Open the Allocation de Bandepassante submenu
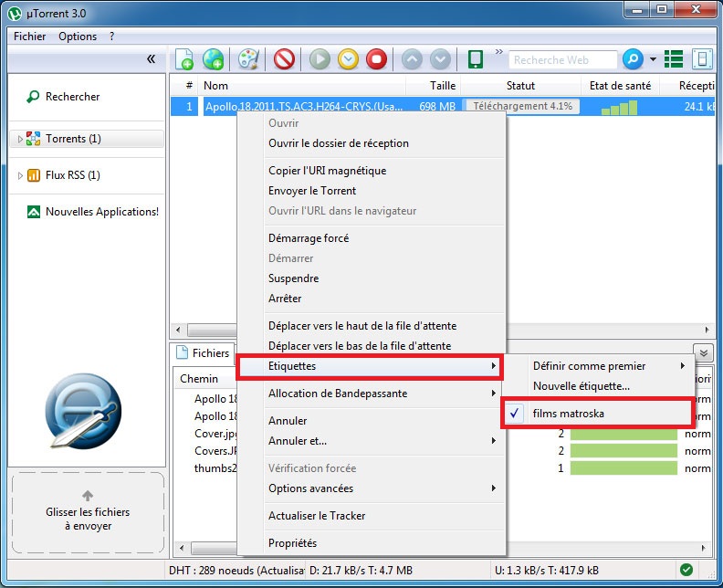The image size is (723, 588). [372, 394]
